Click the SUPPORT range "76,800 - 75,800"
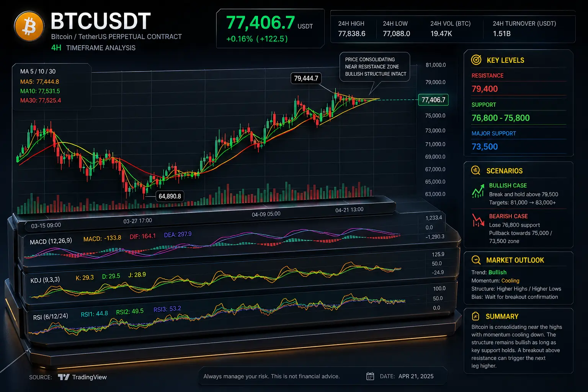This screenshot has height=392, width=588. (501, 118)
